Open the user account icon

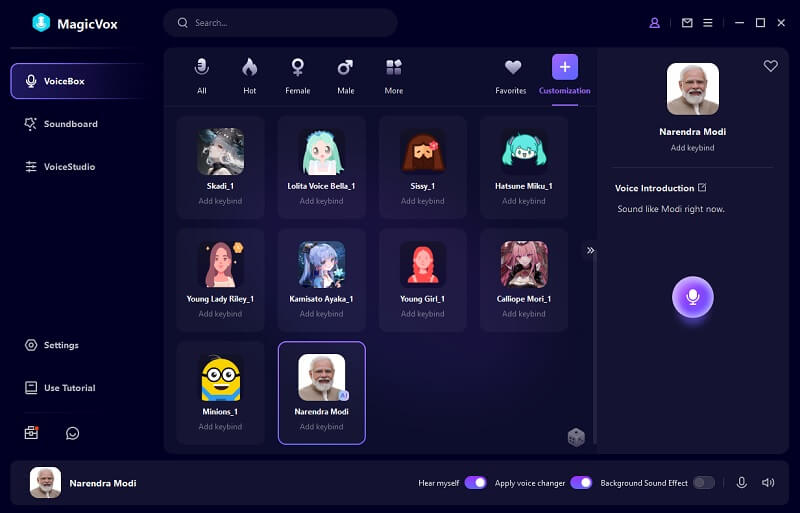(654, 23)
